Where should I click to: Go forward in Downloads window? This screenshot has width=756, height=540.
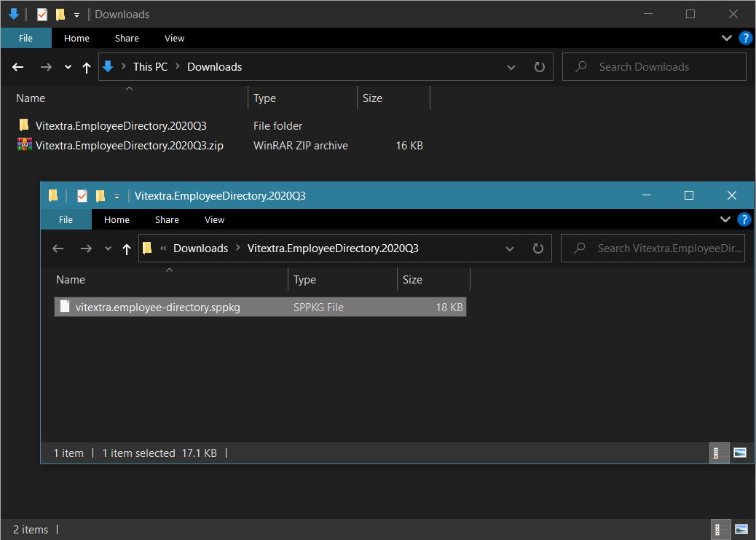pos(46,67)
